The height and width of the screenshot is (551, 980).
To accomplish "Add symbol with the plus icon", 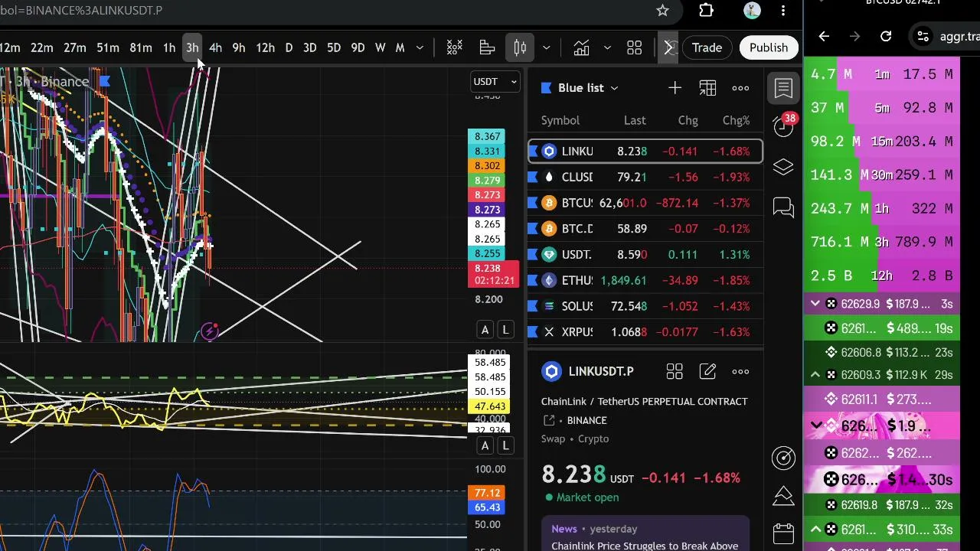I will pyautogui.click(x=675, y=88).
